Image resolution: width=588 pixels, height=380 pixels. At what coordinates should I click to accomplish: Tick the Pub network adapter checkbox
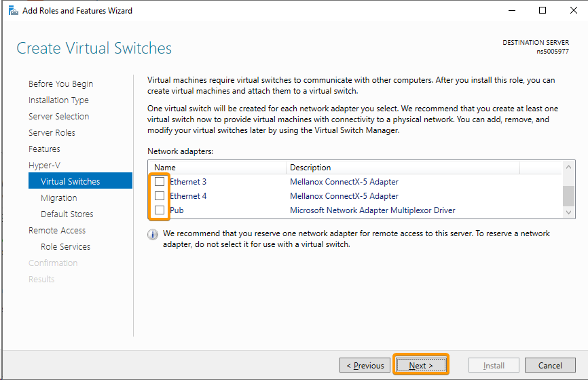(x=160, y=210)
